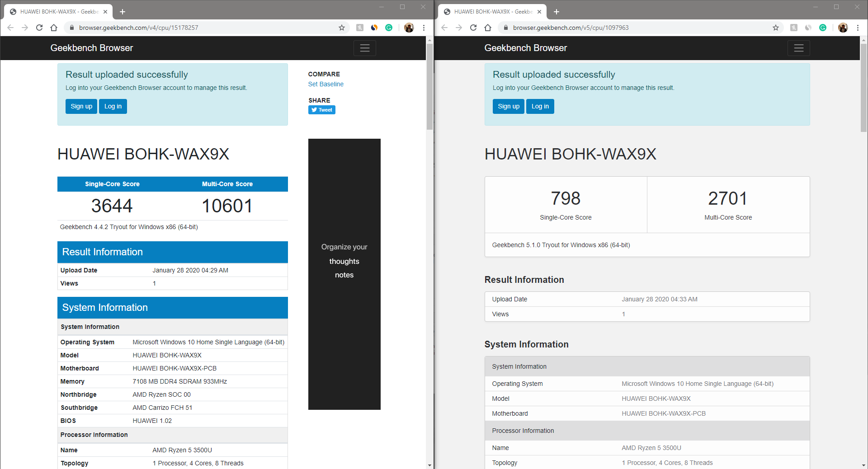Reload the page in left browser window
This screenshot has height=469, width=868.
(x=39, y=28)
